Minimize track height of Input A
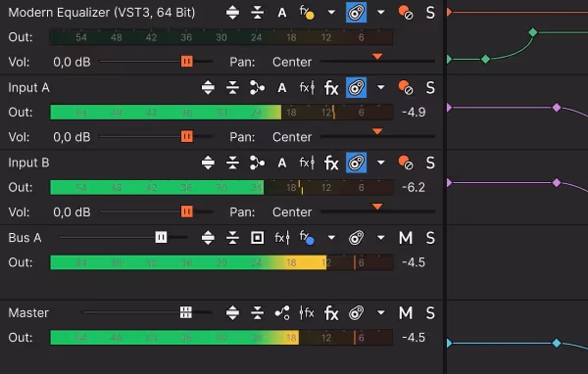This screenshot has height=374, width=588. click(232, 88)
